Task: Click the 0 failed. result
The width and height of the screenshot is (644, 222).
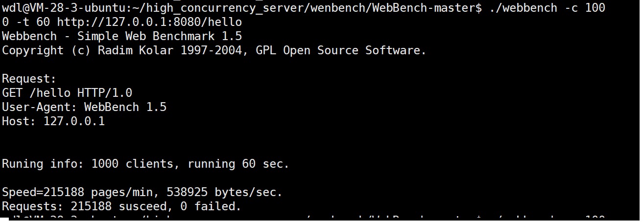Action: point(211,206)
